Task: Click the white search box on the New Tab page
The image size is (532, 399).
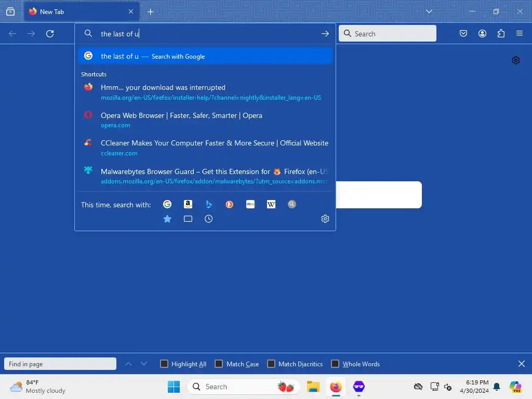Action: click(x=379, y=195)
